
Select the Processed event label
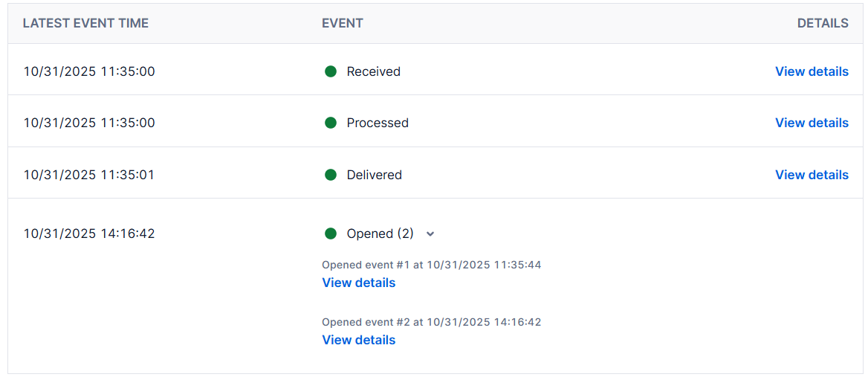(x=378, y=123)
